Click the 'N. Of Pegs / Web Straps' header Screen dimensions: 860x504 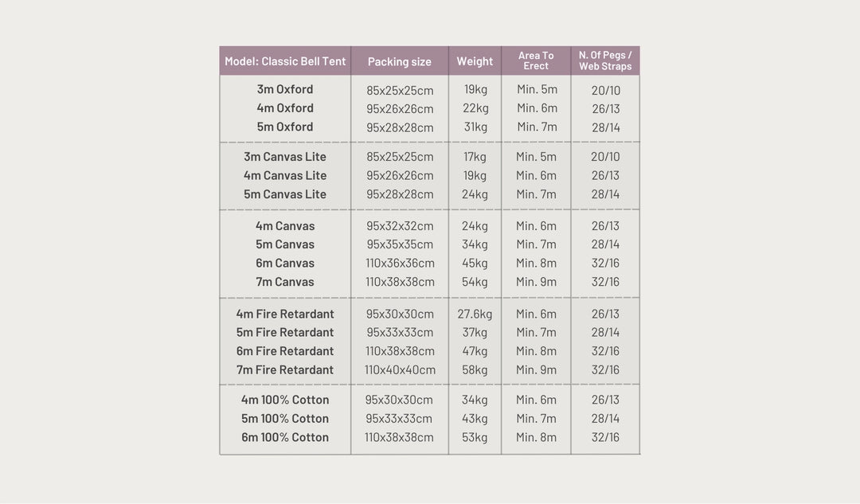pos(605,61)
